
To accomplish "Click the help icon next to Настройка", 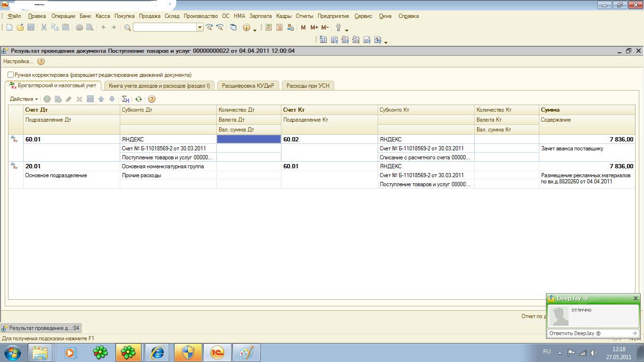I will pos(41,61).
